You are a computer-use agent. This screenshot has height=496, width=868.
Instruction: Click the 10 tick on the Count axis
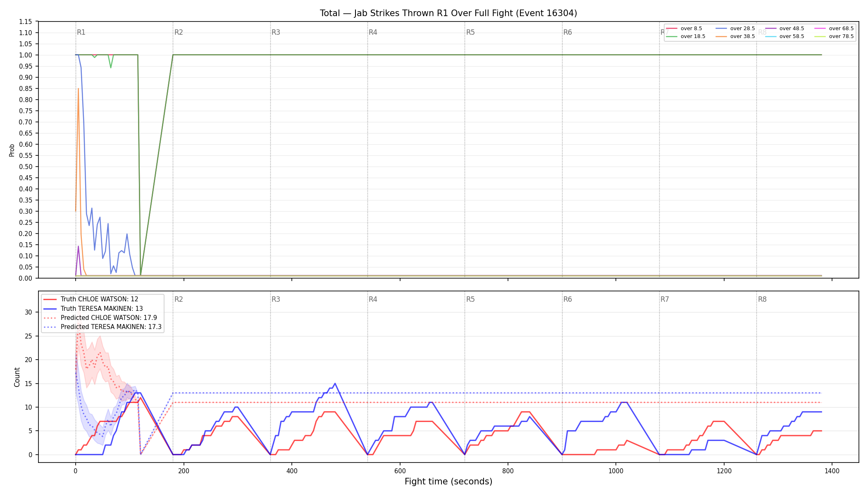[28, 407]
